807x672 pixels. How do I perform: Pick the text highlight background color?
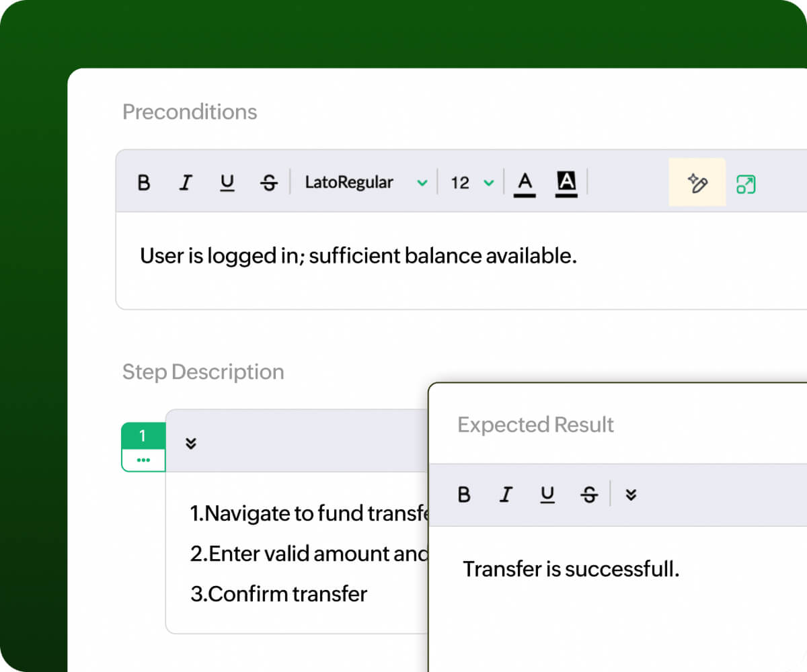coord(566,183)
